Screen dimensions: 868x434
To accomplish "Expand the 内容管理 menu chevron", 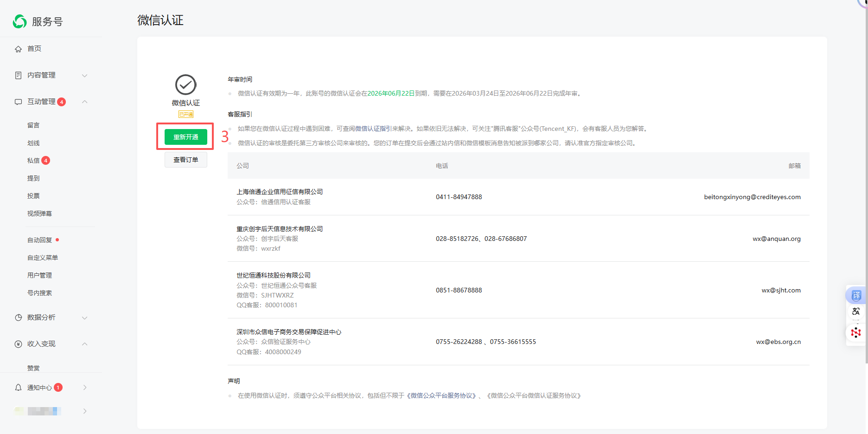I will (x=84, y=75).
